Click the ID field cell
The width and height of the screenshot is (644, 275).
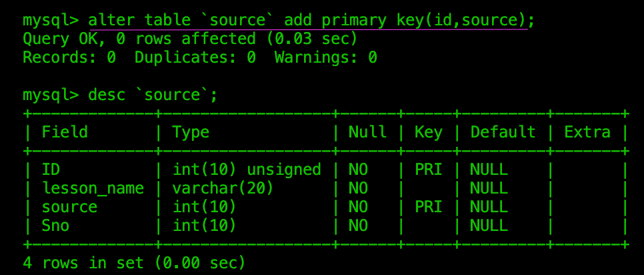51,170
